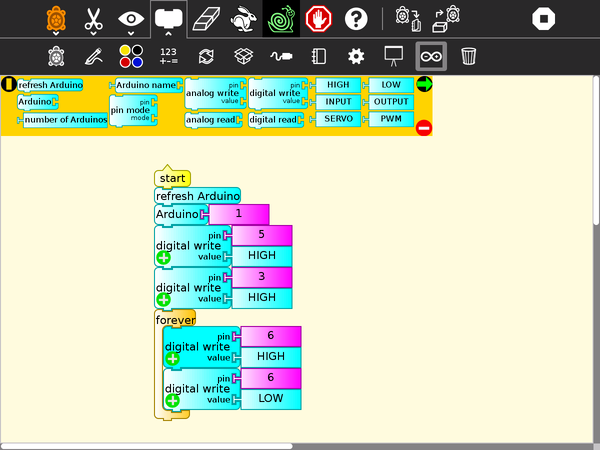
Task: Open the help question mark icon
Action: (356, 18)
